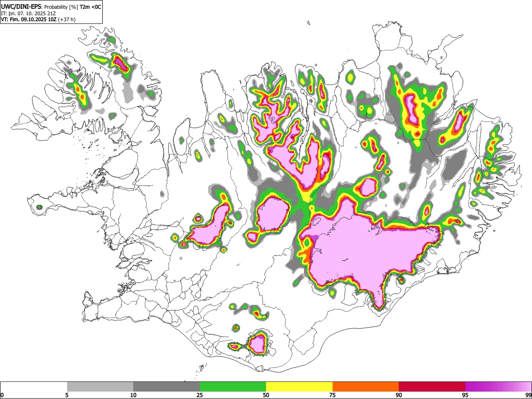Click the IT initial time line

29,13
